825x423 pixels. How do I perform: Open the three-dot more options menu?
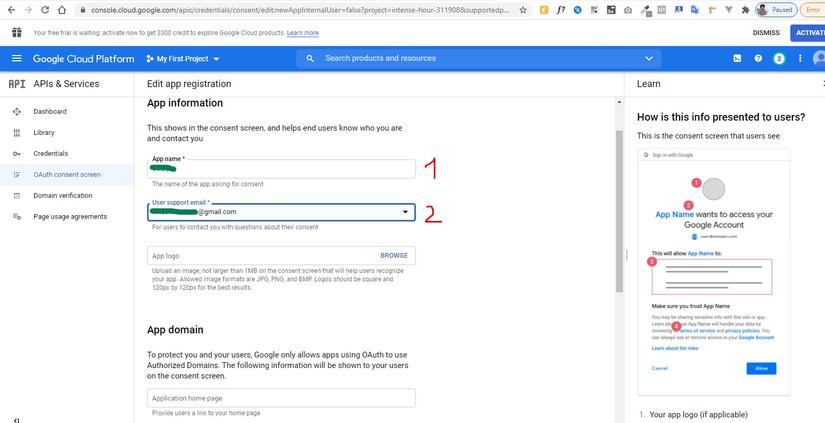(x=800, y=58)
